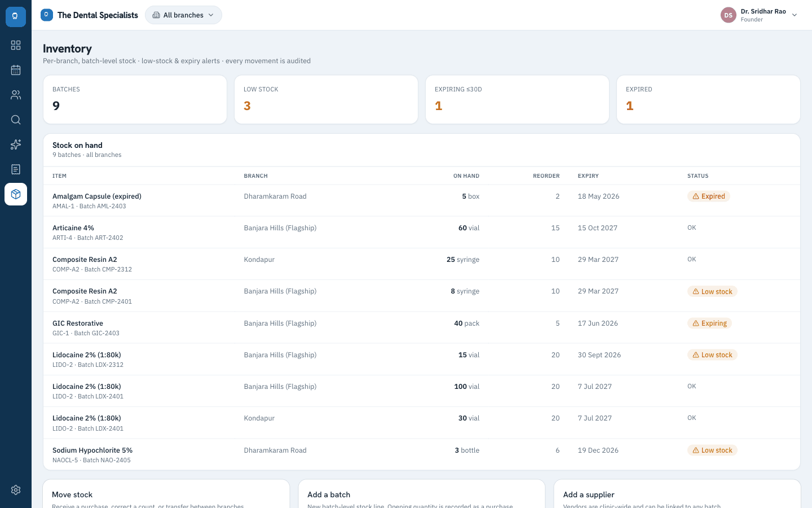Screen dimensions: 812x508
Task: Click the tooth logo at sidebar top
Action: point(16,16)
